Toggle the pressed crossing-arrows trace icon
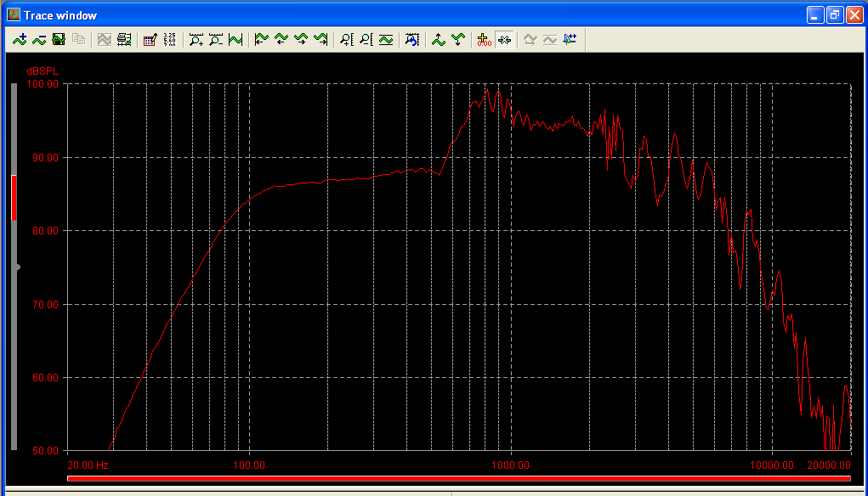This screenshot has height=496, width=868. pos(504,40)
